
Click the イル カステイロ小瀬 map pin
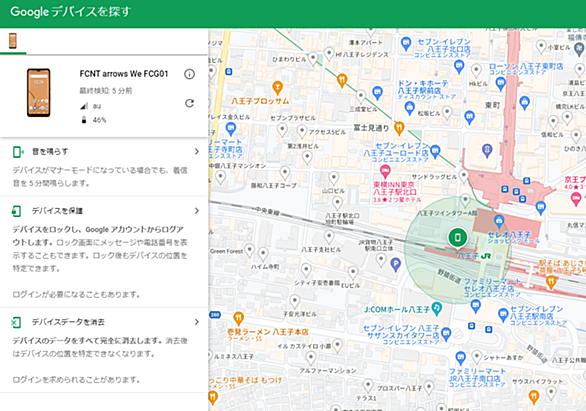point(337,346)
